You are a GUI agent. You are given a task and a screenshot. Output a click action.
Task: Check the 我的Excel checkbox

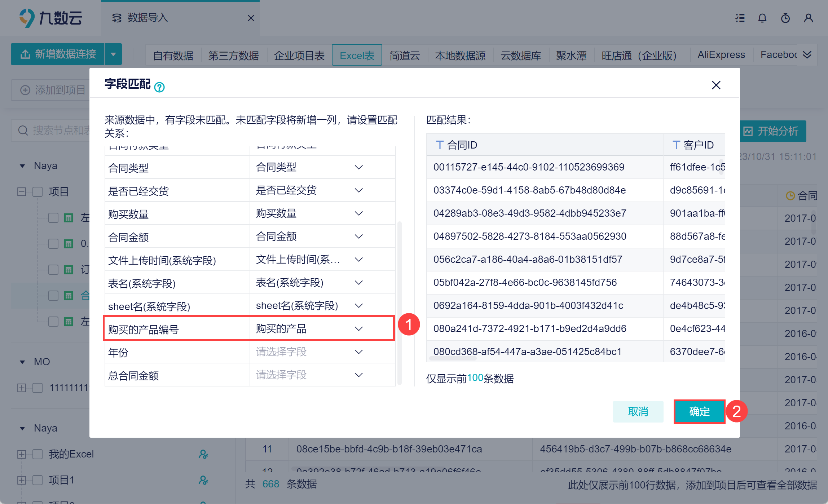(x=38, y=454)
